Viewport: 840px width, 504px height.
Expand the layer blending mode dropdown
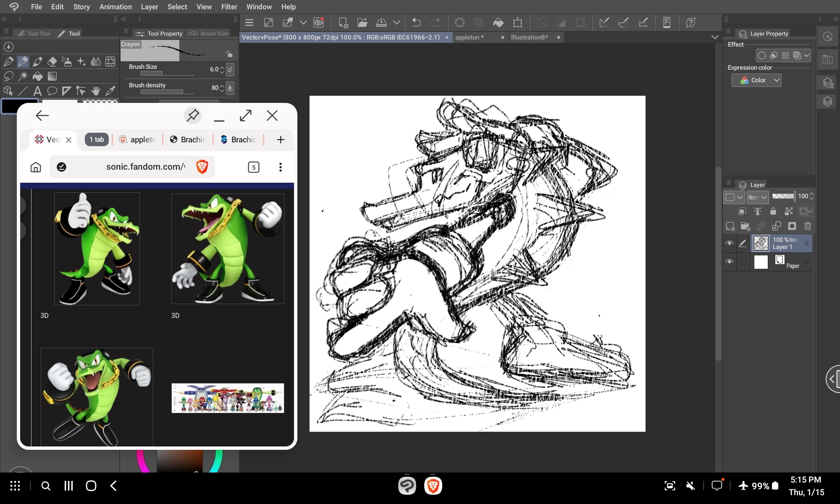(x=758, y=197)
